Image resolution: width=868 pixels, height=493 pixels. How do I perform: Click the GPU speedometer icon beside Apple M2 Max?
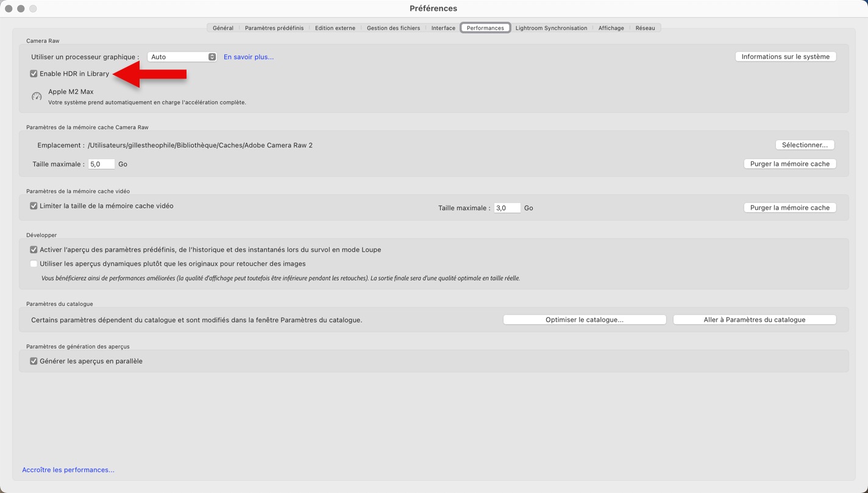pyautogui.click(x=37, y=96)
